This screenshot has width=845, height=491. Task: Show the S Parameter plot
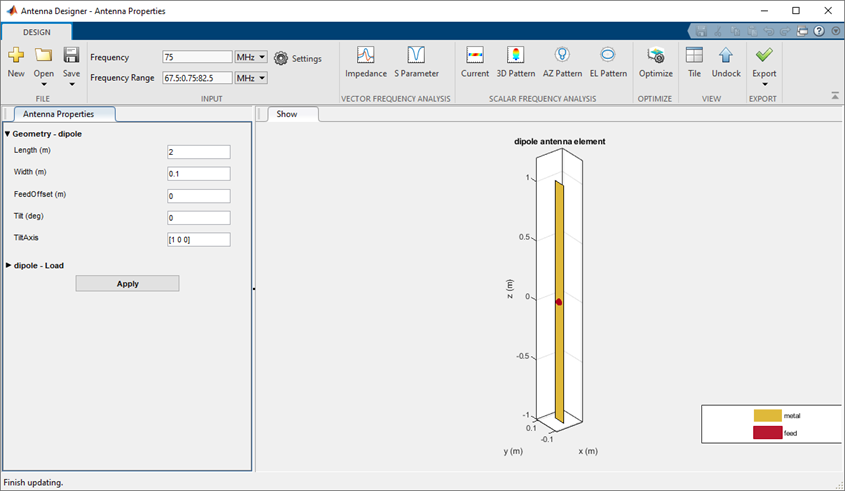(x=416, y=56)
